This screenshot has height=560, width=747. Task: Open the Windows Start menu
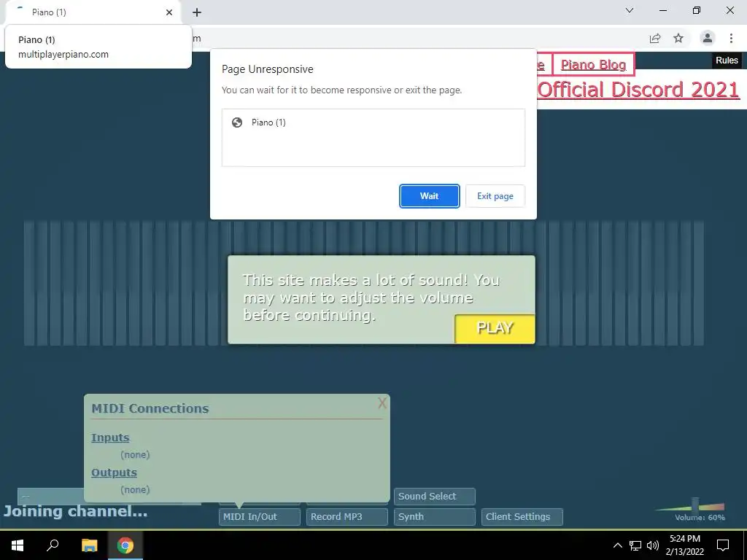(18, 545)
